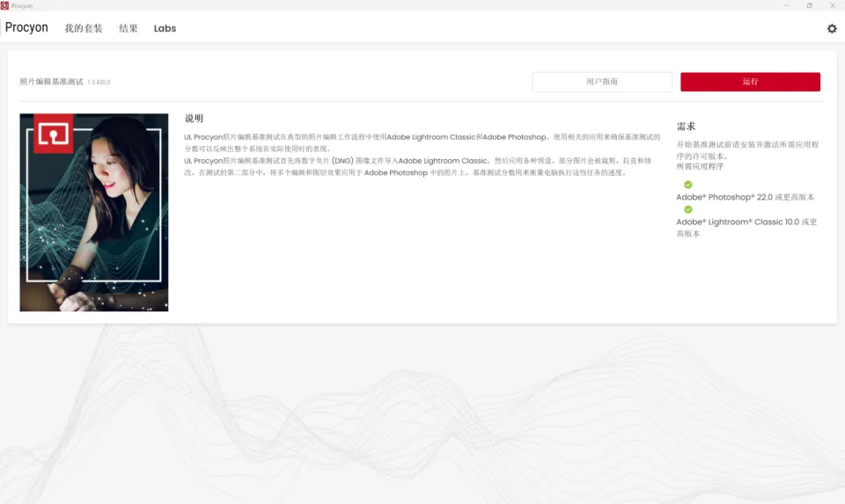Click the Adobe Lightroom Classic 10.0 requirement text
The height and width of the screenshot is (504, 845).
[x=746, y=228]
